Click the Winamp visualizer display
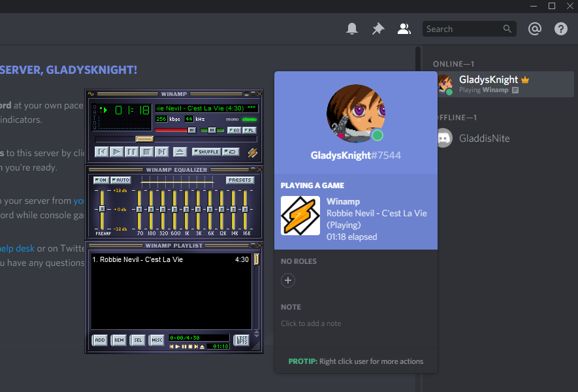Viewport: 578px width, 392px height. (125, 123)
